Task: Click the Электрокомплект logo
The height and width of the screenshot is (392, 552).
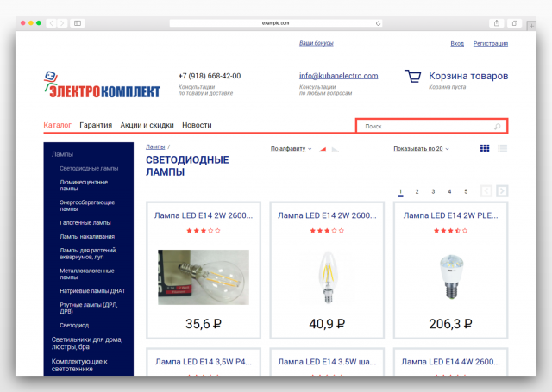Action: click(x=102, y=84)
